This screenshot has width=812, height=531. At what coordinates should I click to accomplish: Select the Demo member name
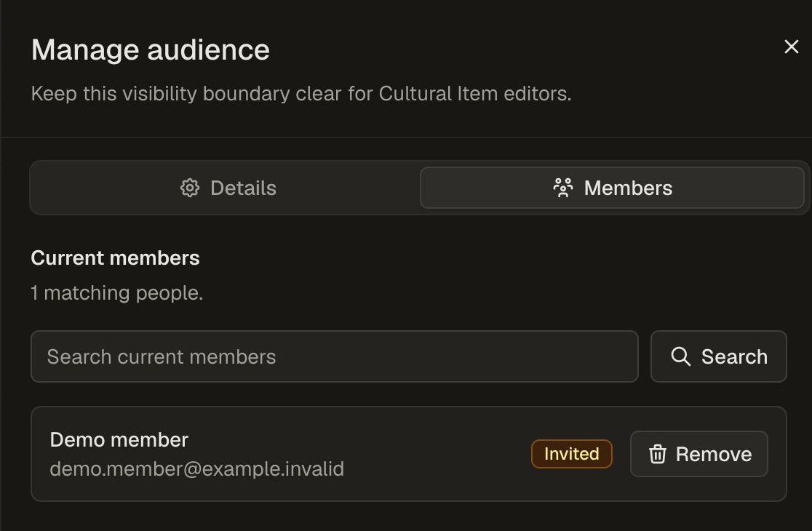(119, 440)
